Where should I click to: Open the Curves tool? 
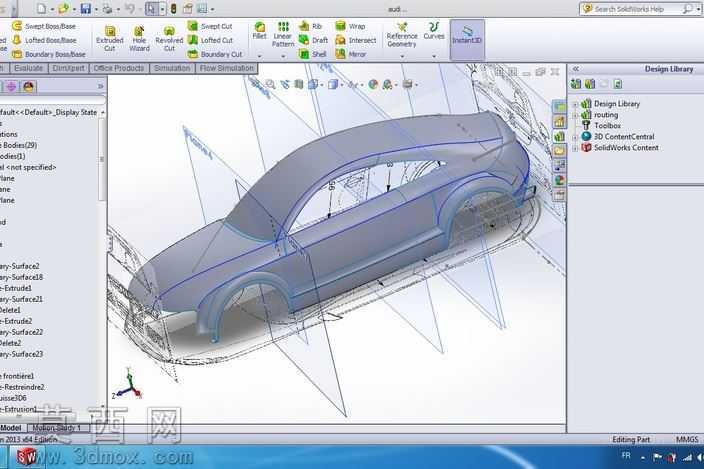click(434, 31)
